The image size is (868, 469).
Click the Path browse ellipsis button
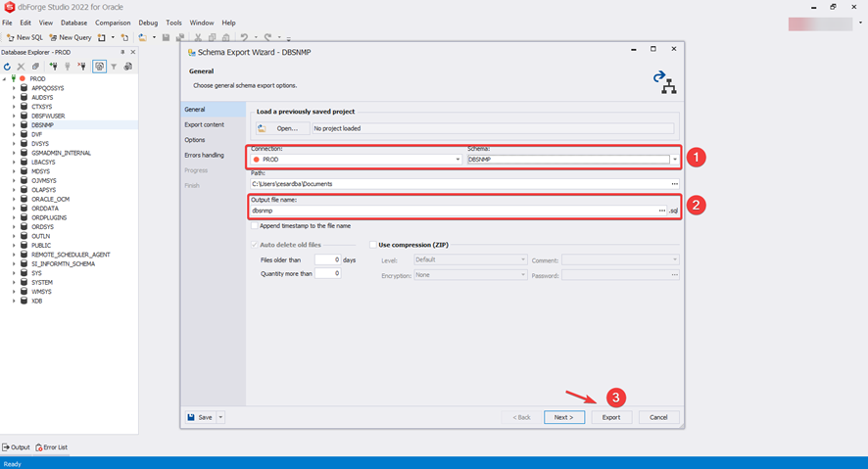(x=674, y=184)
